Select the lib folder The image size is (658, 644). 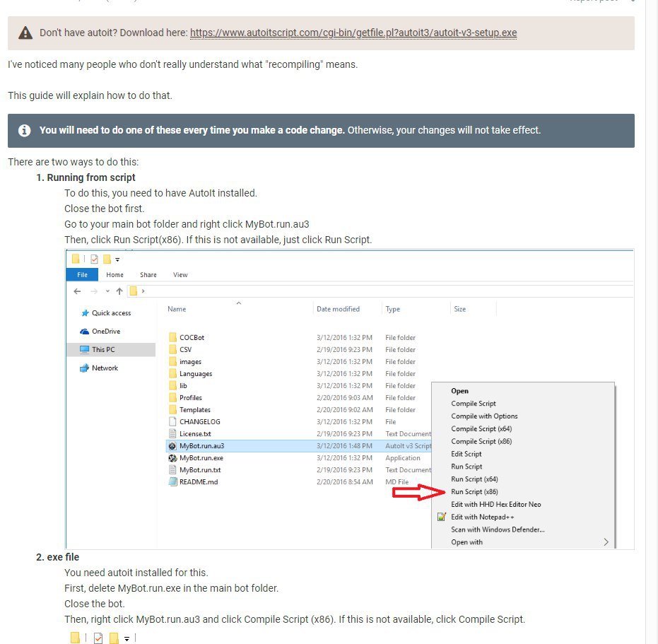(183, 386)
